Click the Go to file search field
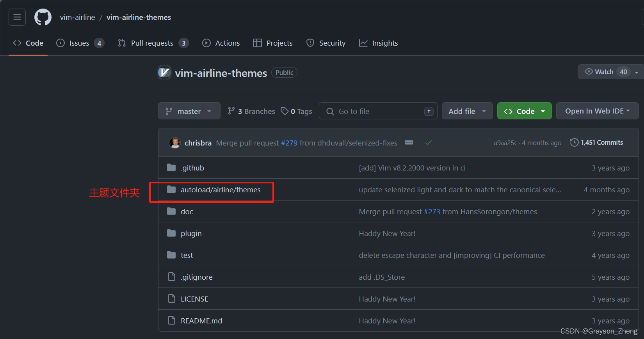Viewport: 644px width, 339px height. coord(378,111)
